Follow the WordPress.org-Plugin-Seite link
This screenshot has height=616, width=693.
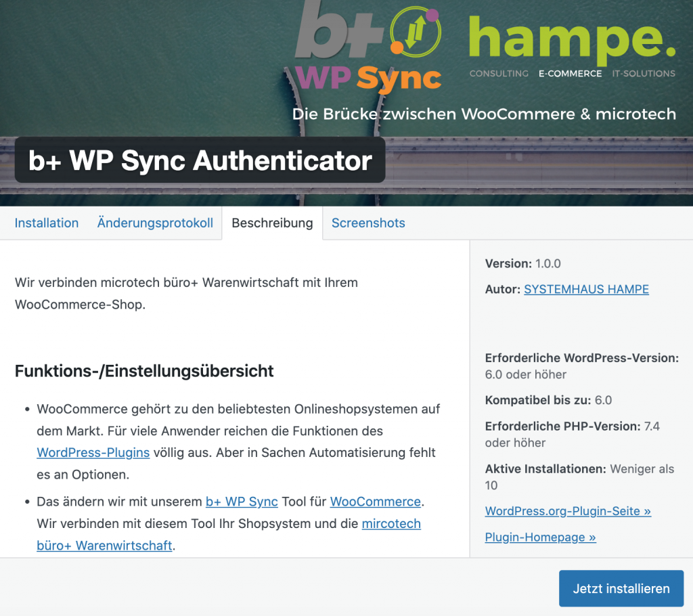568,511
